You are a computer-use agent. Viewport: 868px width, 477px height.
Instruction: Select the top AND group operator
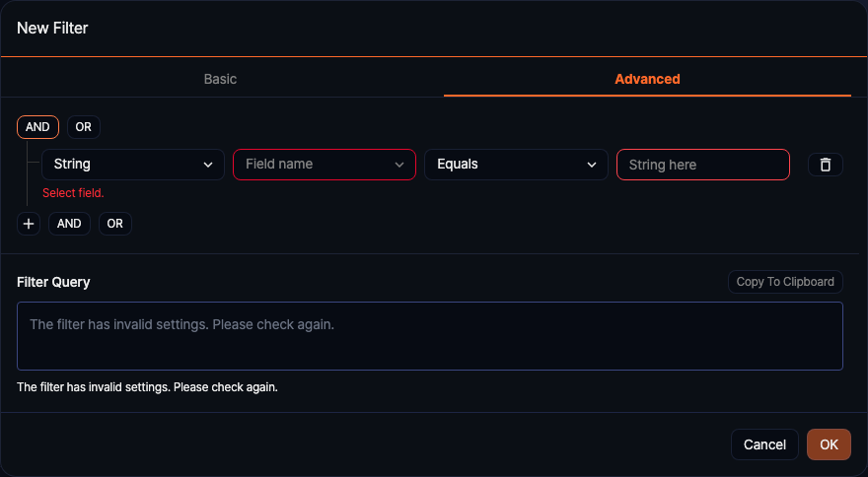pos(37,127)
